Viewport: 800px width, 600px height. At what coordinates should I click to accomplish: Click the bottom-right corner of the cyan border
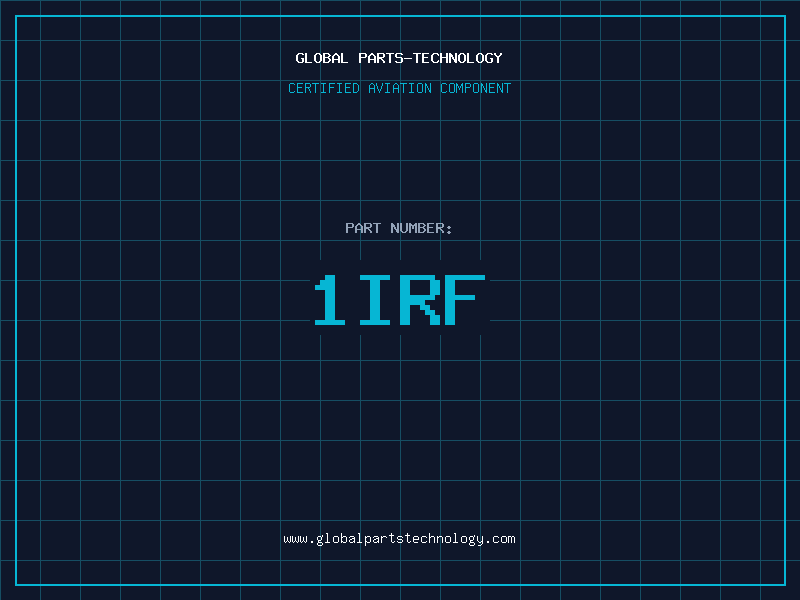pos(785,585)
